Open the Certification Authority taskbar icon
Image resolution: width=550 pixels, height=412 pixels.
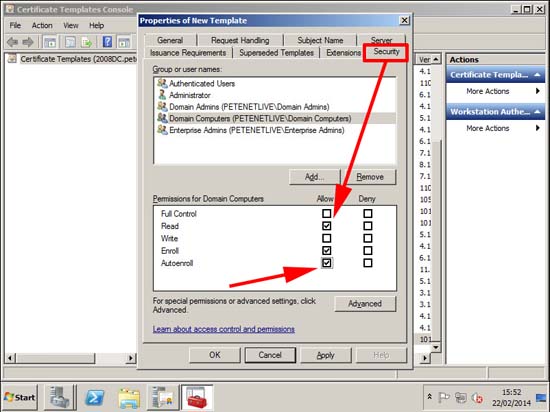[163, 398]
